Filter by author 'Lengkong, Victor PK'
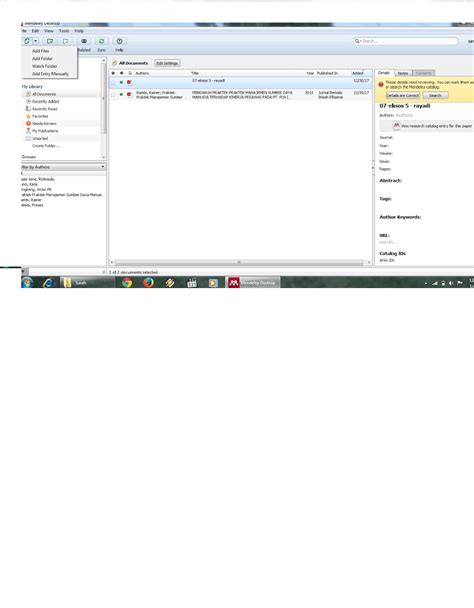Viewport: 474px width, 608px height. [36, 190]
